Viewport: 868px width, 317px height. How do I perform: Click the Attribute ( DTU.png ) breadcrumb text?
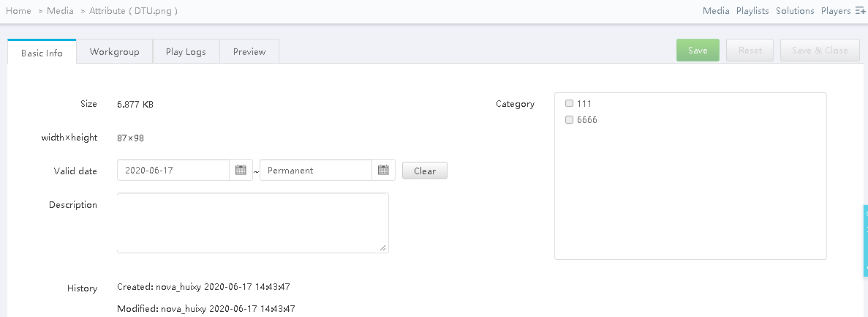tap(133, 10)
